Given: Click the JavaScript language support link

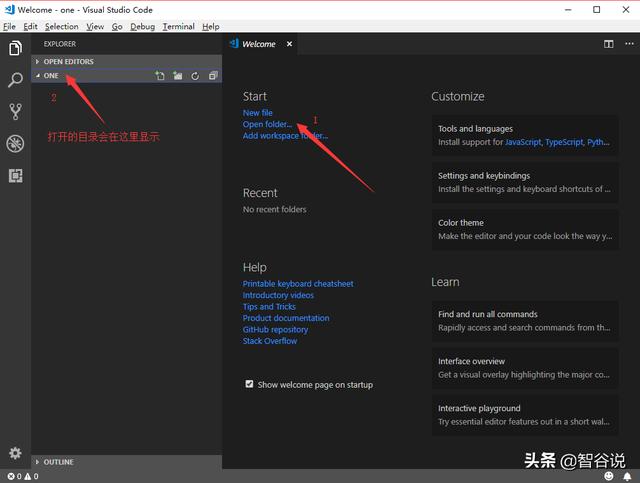Looking at the screenshot, I should [x=523, y=142].
